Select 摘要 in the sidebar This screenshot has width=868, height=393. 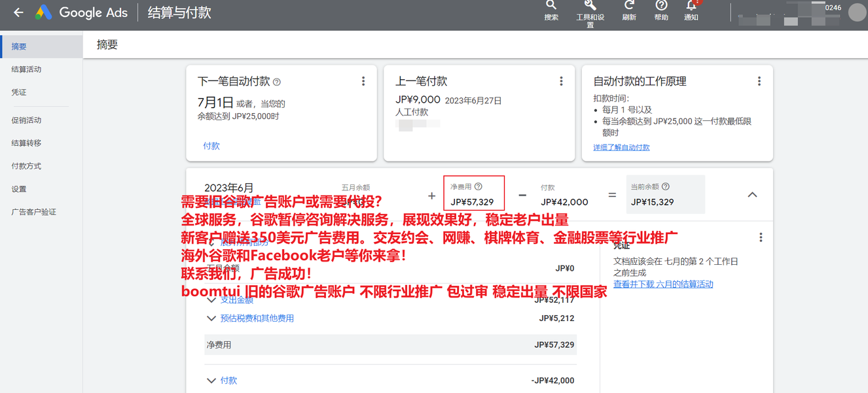pyautogui.click(x=42, y=46)
